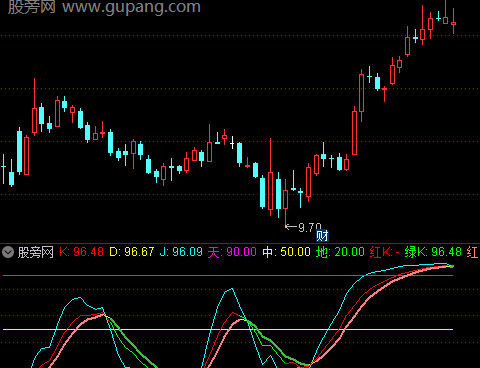The image size is (480, 368).
Task: Click the yellow 50.00 level line
Action: pos(228,329)
